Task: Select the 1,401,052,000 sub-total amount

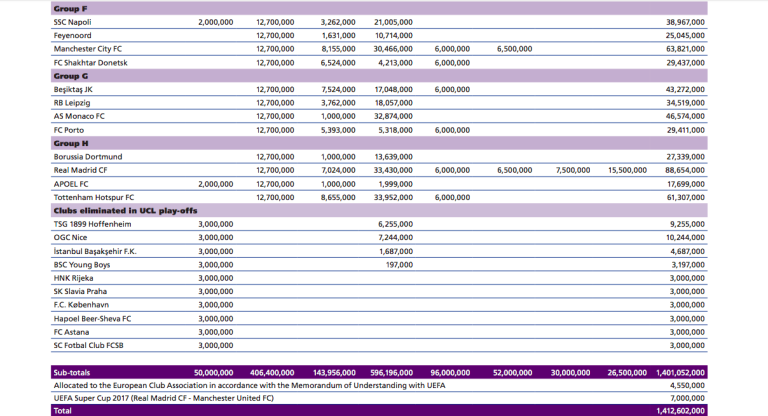Action: pyautogui.click(x=679, y=371)
